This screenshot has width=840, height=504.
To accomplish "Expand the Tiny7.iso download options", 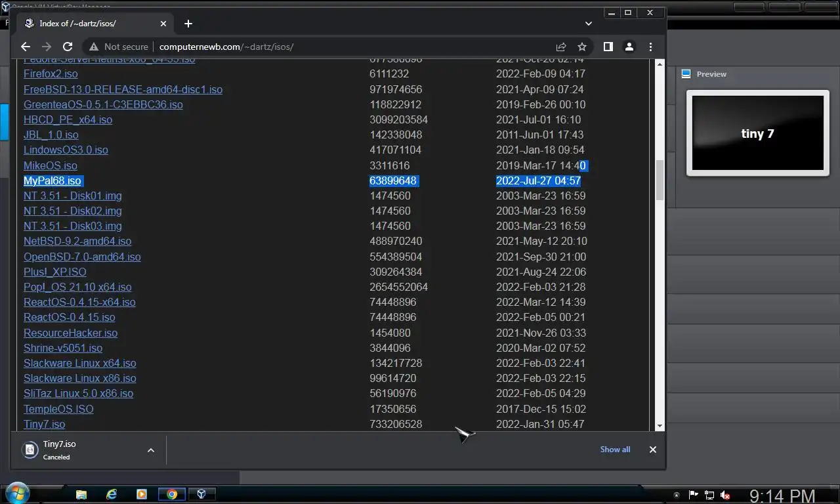I will pyautogui.click(x=151, y=450).
